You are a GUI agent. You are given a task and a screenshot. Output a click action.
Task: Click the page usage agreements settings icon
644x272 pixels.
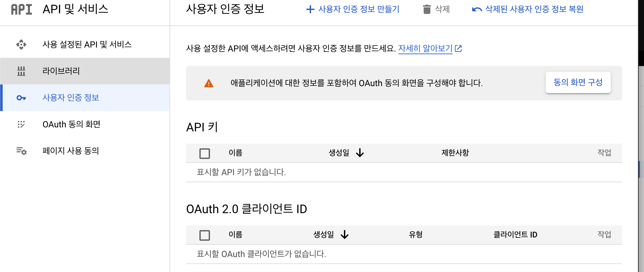point(21,151)
